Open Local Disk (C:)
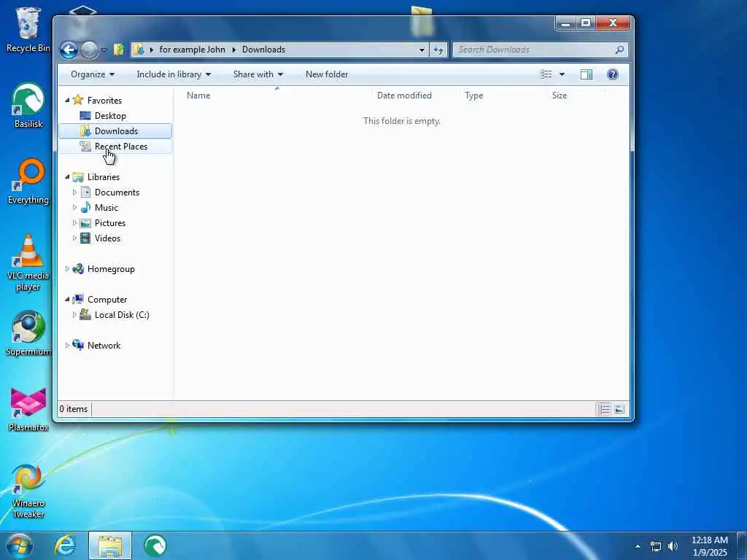The image size is (747, 560). (x=122, y=315)
